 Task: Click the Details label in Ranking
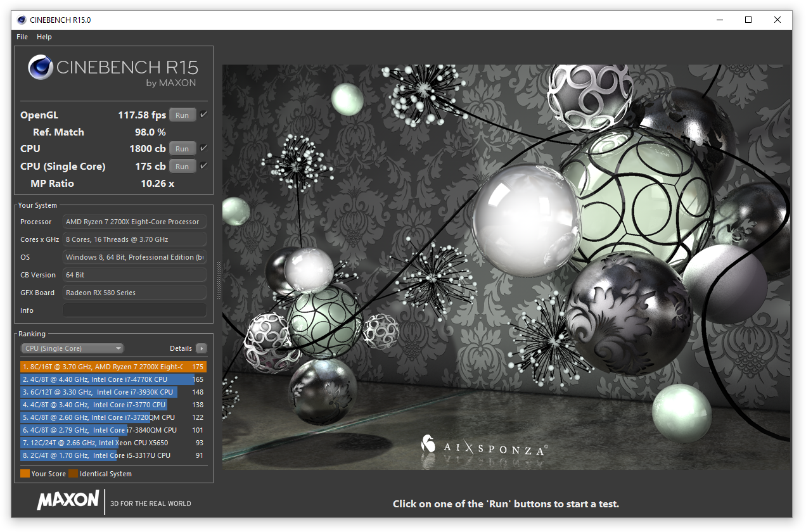tap(181, 348)
